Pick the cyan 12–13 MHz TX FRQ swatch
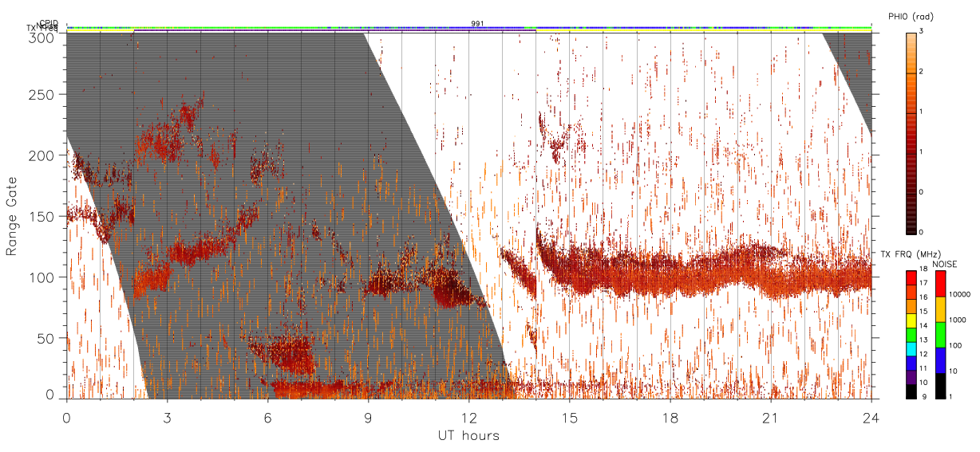The image size is (980, 452). [911, 349]
